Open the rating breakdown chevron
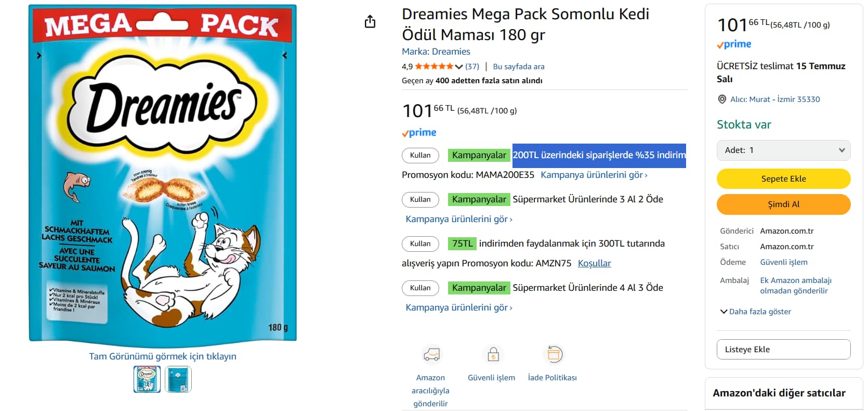 point(458,67)
